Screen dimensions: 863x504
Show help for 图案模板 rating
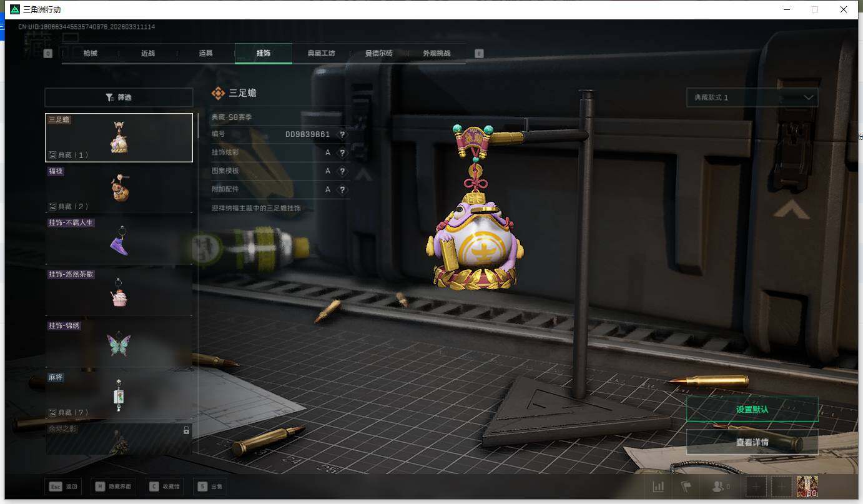click(342, 171)
